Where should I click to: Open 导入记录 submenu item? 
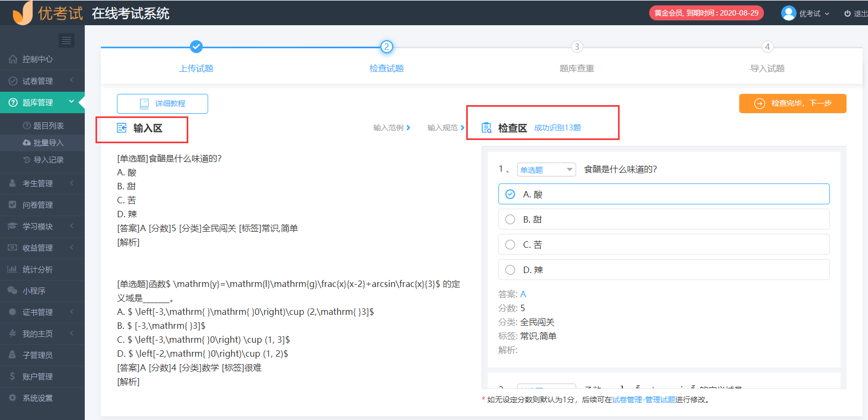click(42, 160)
